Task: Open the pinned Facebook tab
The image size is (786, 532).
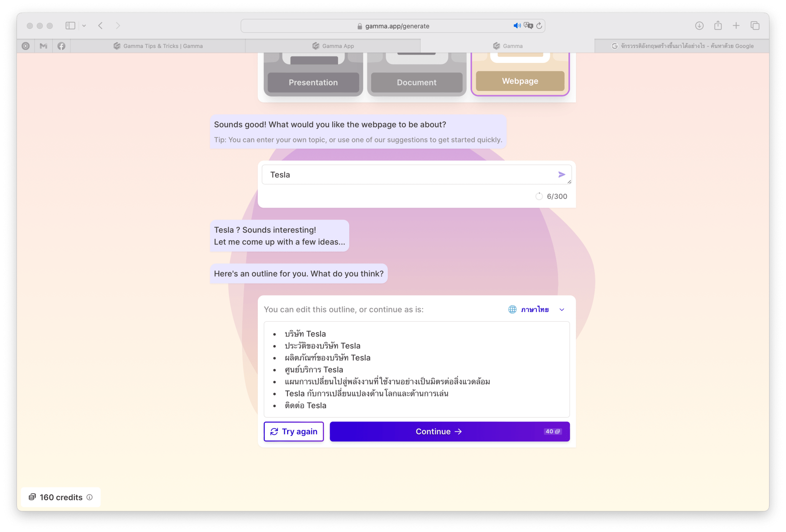Action: coord(61,46)
